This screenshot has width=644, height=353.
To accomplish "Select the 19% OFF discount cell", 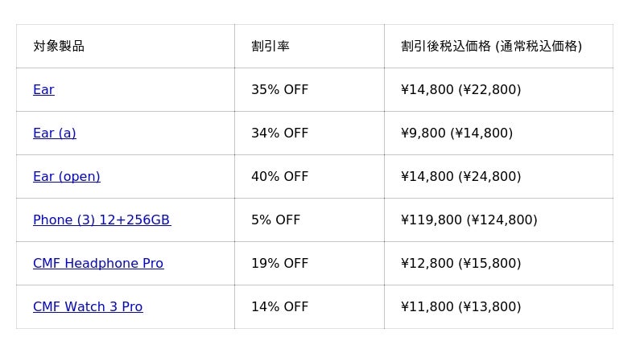I will pyautogui.click(x=279, y=264).
